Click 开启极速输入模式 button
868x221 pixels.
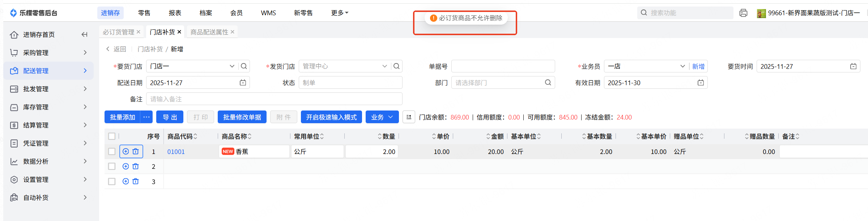(x=331, y=117)
